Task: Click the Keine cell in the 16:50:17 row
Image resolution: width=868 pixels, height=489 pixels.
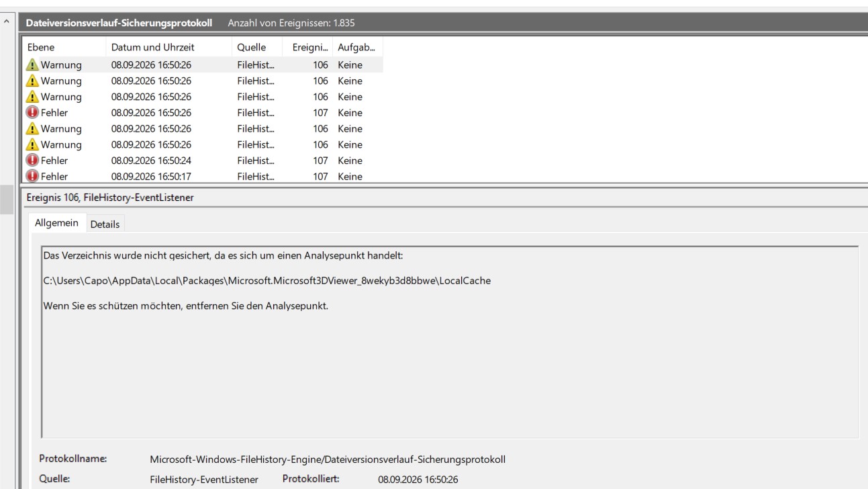Action: (350, 177)
